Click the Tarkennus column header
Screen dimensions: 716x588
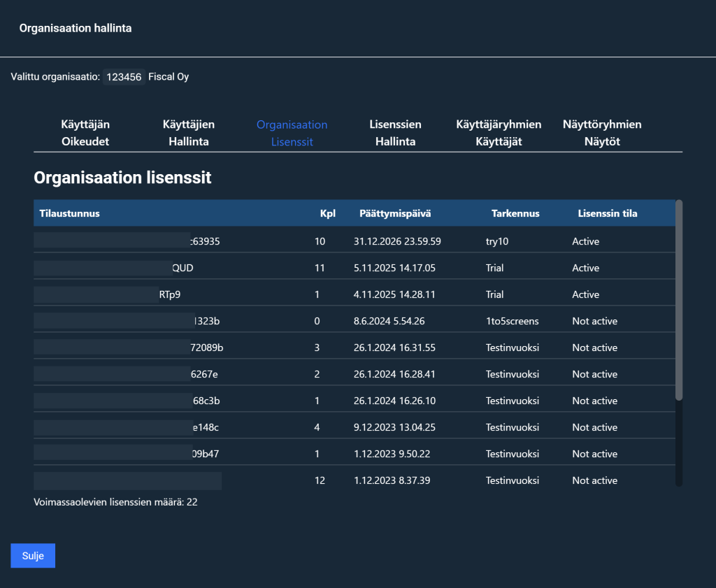(x=515, y=213)
